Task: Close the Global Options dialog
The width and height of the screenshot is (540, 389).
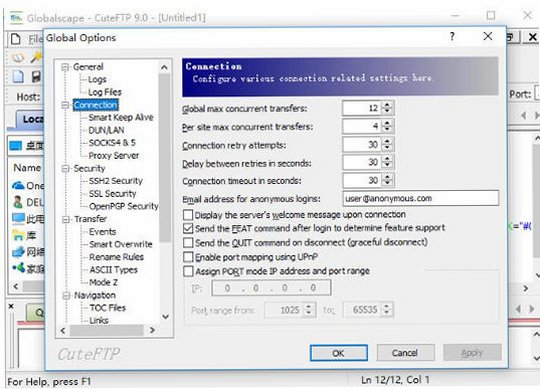Action: (x=488, y=36)
